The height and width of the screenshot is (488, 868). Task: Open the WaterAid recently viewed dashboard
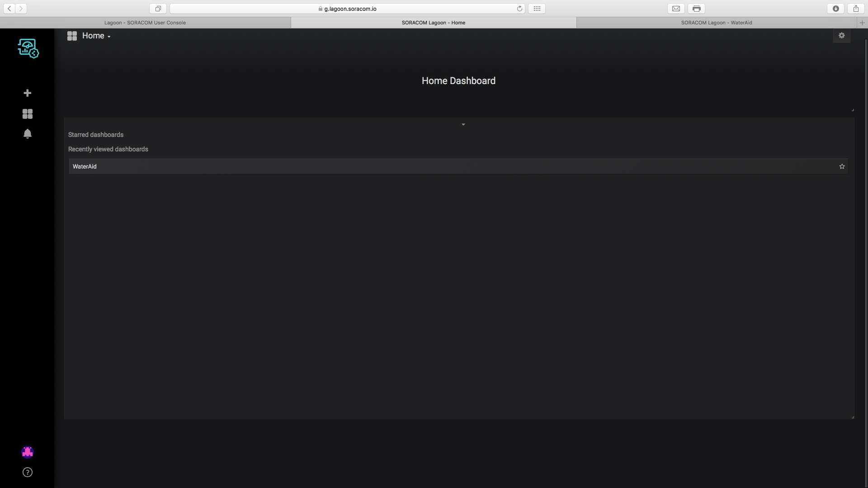click(85, 166)
